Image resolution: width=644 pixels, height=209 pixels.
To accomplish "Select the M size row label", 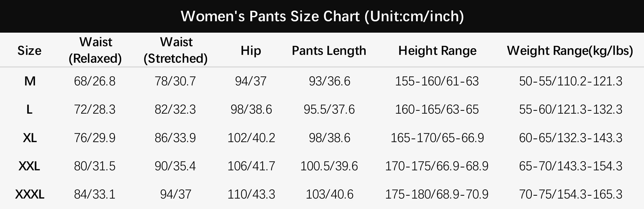I will [x=30, y=81].
